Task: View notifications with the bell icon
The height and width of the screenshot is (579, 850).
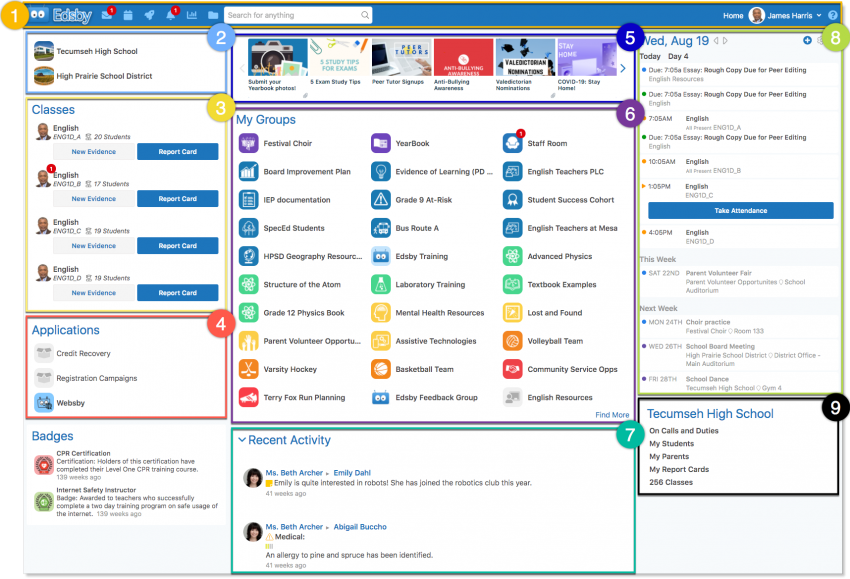Action: point(171,14)
